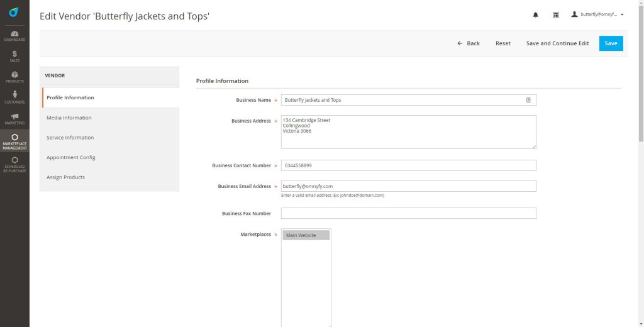The image size is (644, 327).
Task: View notifications bell icon
Action: [x=536, y=15]
